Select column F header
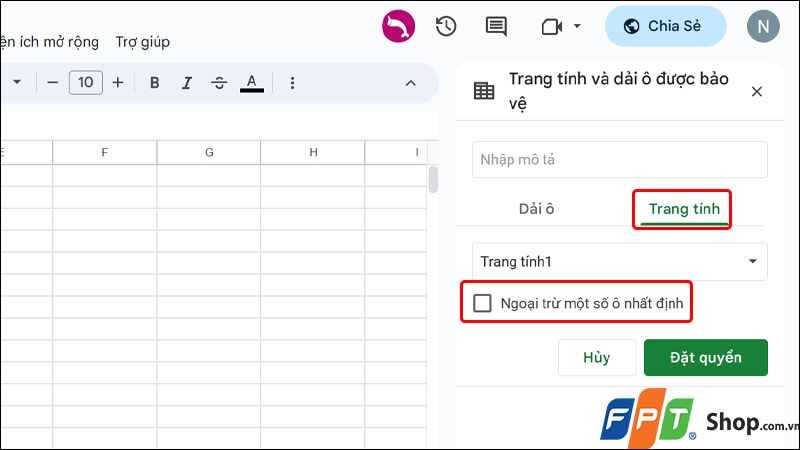Viewport: 800px width, 450px height. (x=105, y=152)
